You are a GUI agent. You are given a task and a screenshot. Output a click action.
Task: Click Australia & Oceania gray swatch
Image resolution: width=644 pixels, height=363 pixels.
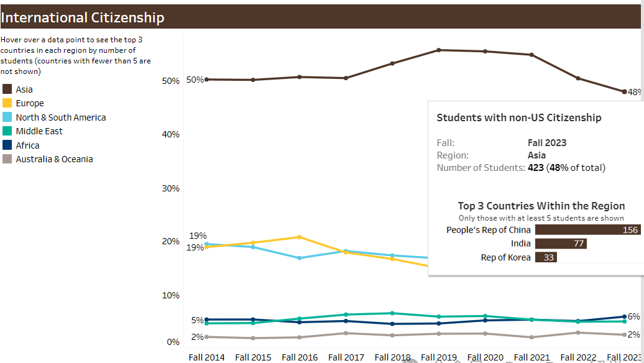click(x=7, y=159)
